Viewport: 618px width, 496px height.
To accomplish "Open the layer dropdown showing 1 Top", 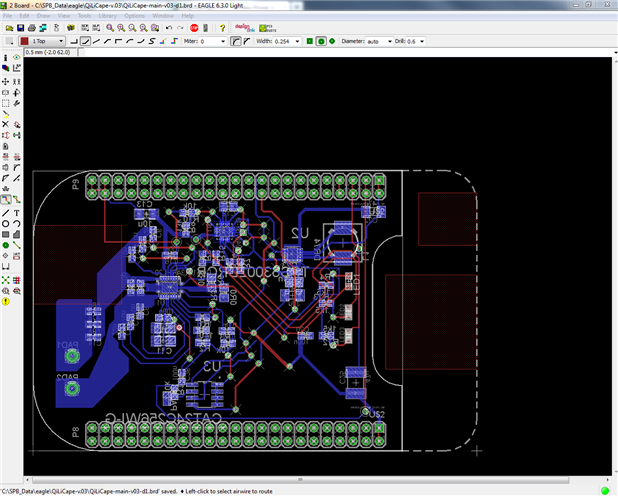I will [x=47, y=41].
